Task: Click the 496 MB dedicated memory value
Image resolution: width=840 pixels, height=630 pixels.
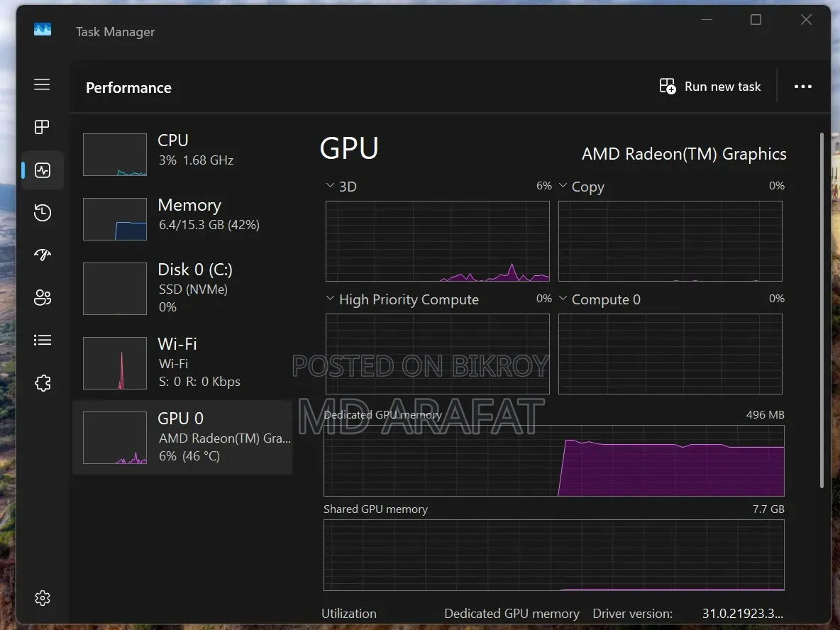Action: [x=765, y=414]
